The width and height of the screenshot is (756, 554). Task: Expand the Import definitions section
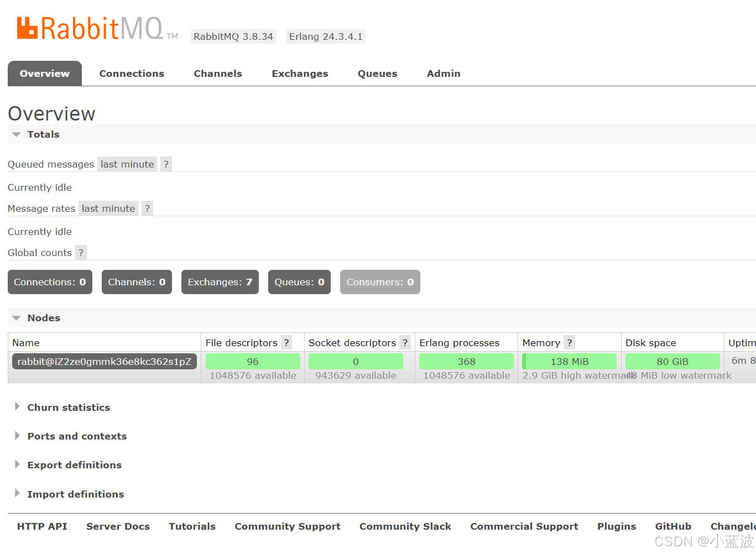(75, 494)
